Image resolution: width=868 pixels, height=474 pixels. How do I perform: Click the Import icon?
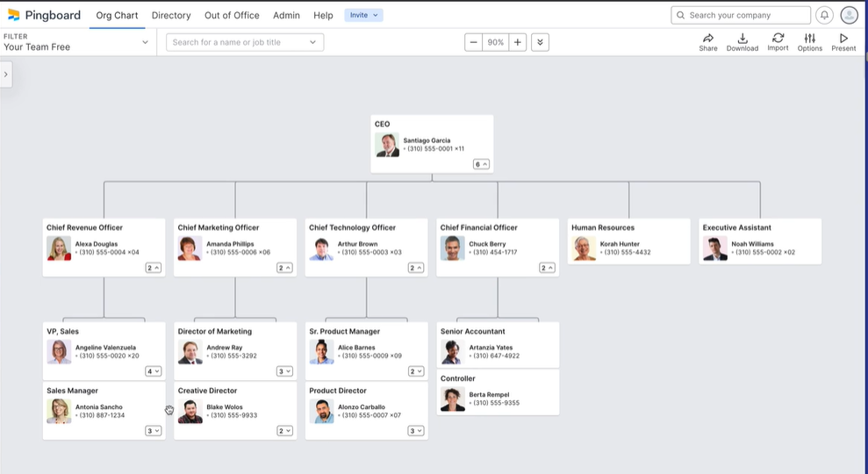(x=778, y=42)
